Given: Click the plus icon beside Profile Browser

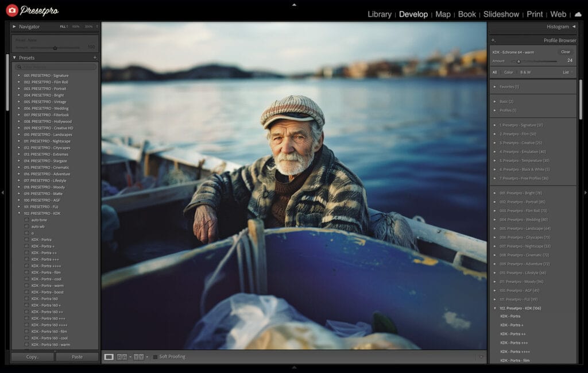Looking at the screenshot, I should click(493, 40).
